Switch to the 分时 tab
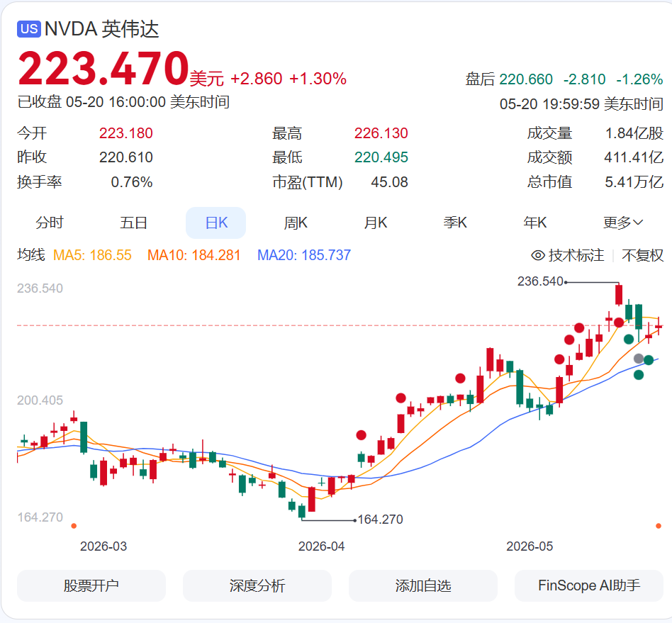 point(50,223)
